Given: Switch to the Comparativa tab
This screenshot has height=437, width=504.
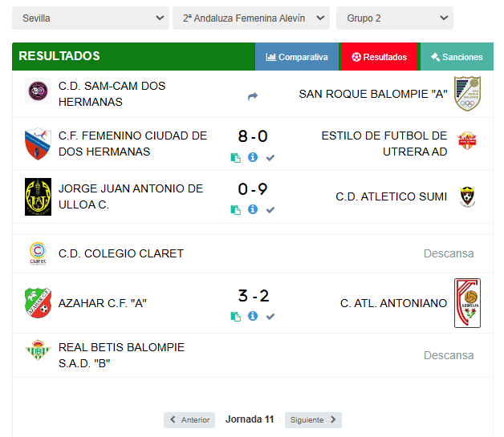Looking at the screenshot, I should point(297,56).
